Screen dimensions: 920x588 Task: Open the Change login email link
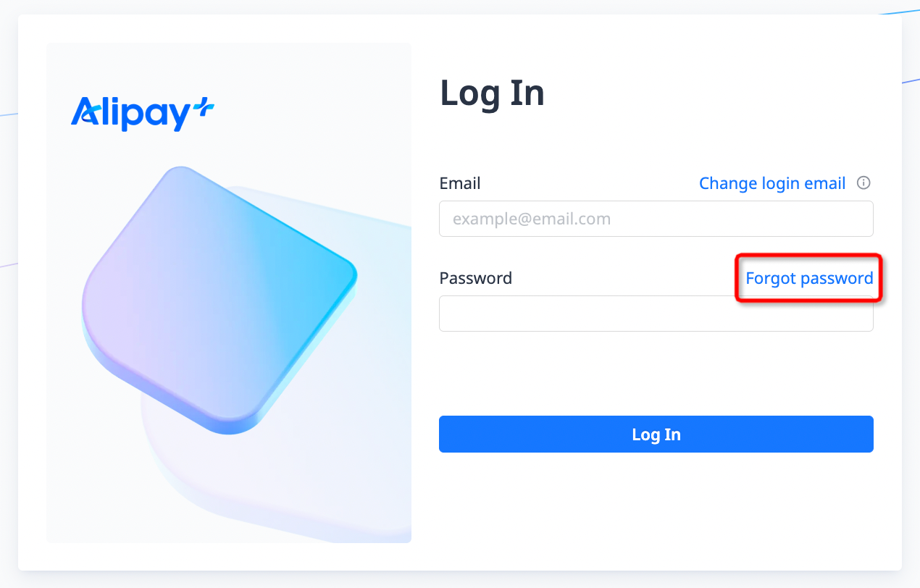click(771, 183)
